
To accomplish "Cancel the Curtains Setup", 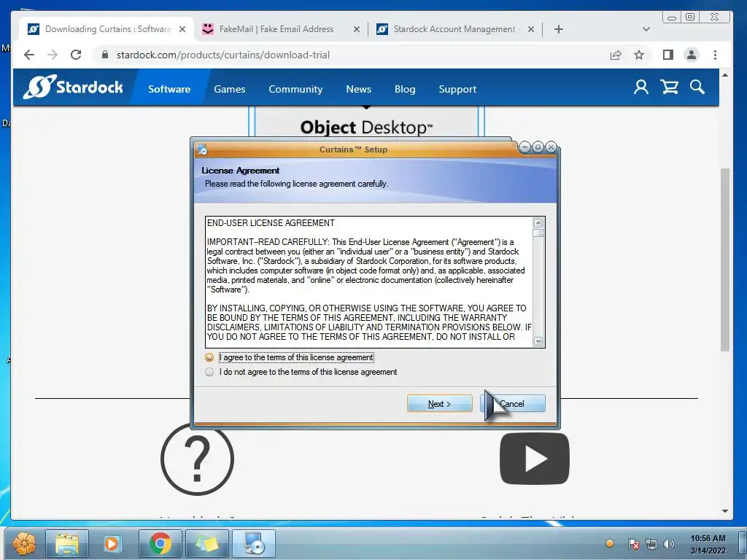I will 513,404.
